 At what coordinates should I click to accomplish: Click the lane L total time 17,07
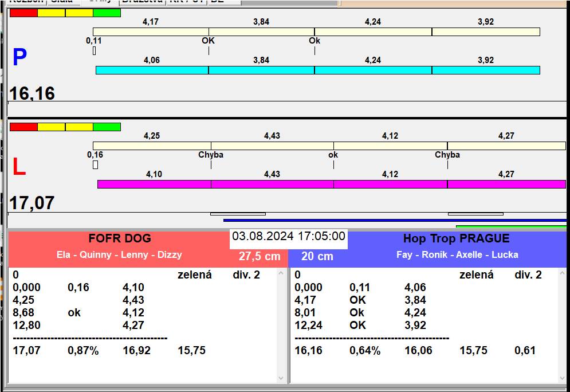coord(32,203)
